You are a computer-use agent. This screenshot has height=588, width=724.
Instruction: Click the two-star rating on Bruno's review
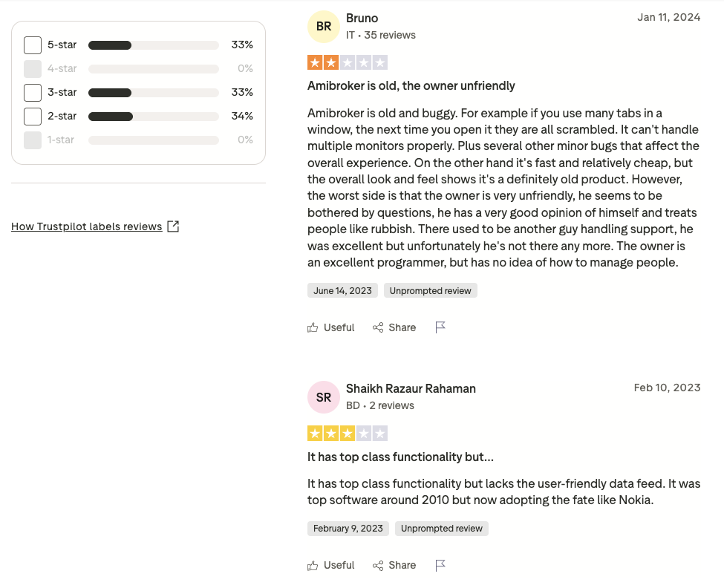coord(348,62)
